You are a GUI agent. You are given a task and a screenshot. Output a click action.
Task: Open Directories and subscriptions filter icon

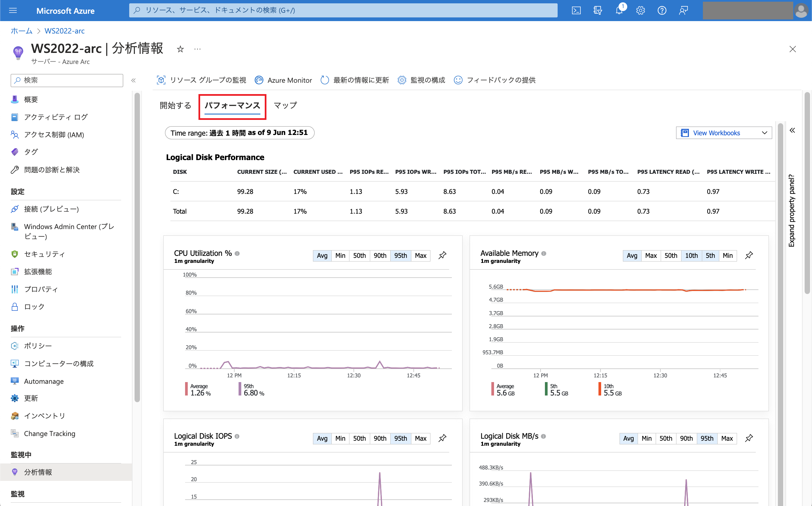tap(597, 10)
